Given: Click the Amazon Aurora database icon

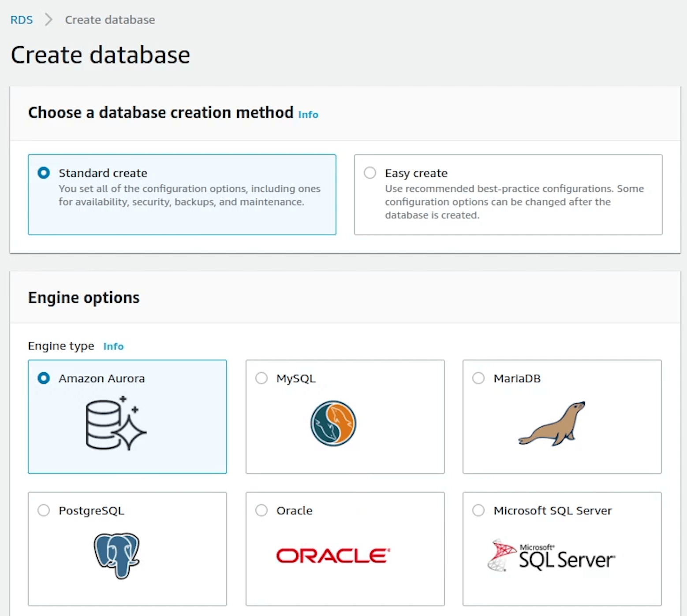Looking at the screenshot, I should click(116, 423).
